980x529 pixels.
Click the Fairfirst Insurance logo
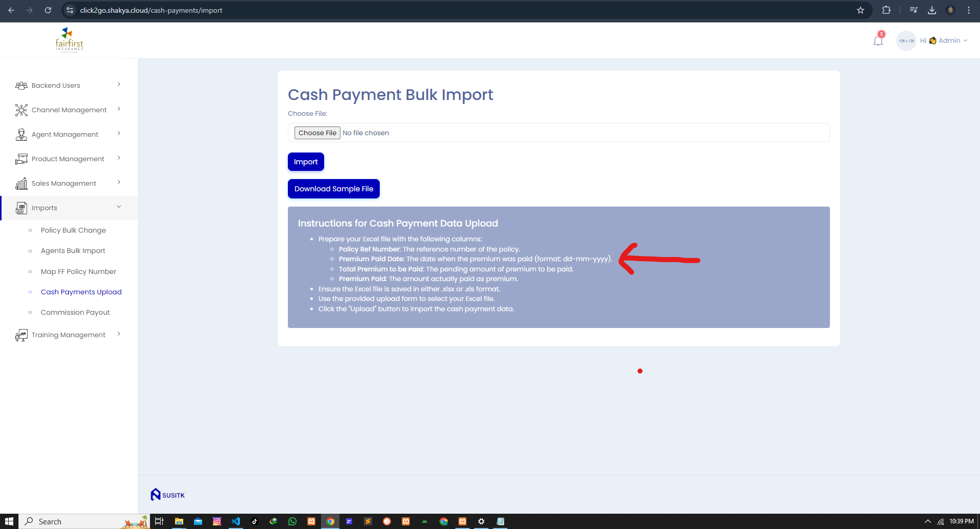[x=69, y=40]
